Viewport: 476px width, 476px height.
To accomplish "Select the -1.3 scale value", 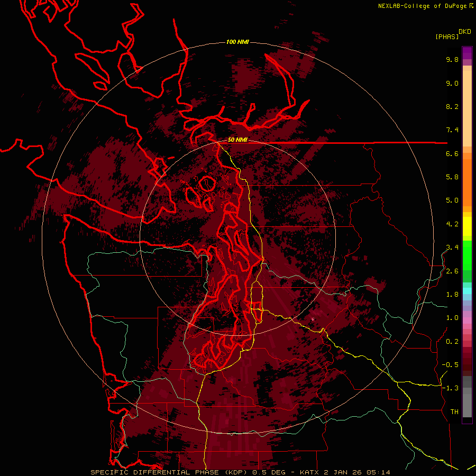I will click(450, 388).
